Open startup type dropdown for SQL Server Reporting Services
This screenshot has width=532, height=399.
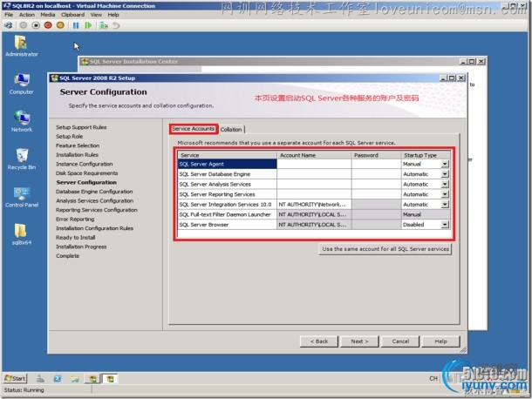tap(445, 194)
